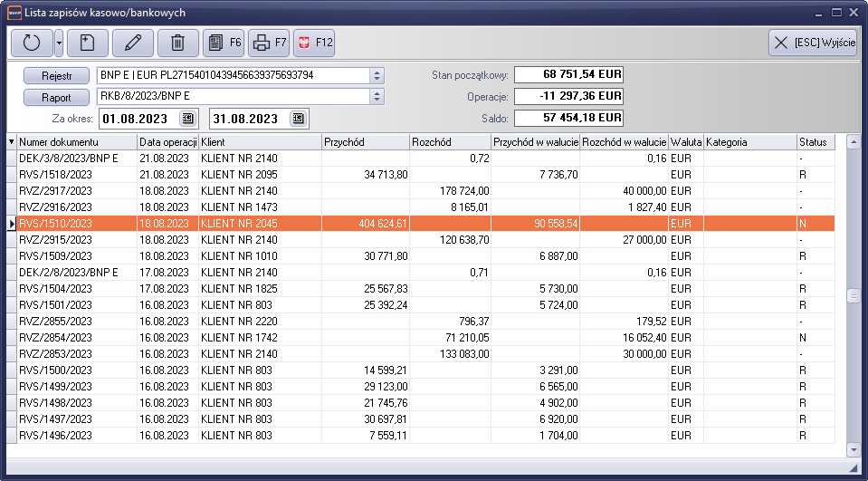Sort by the Numer dokumentu column header

point(76,142)
